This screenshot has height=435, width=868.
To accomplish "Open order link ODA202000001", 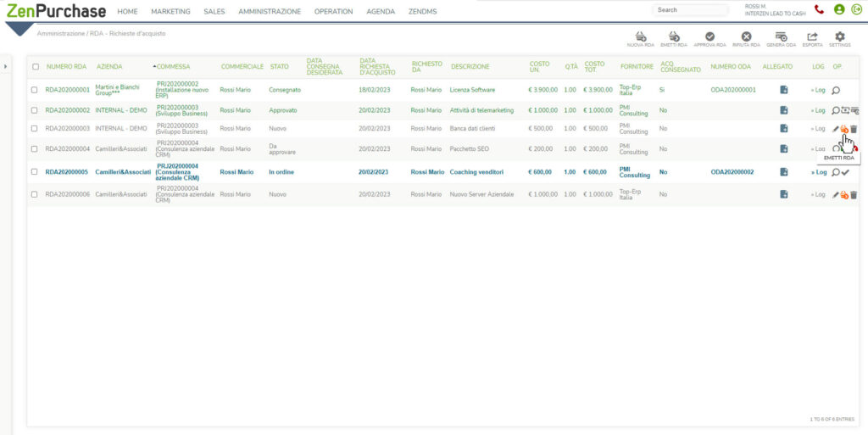I will [732, 89].
